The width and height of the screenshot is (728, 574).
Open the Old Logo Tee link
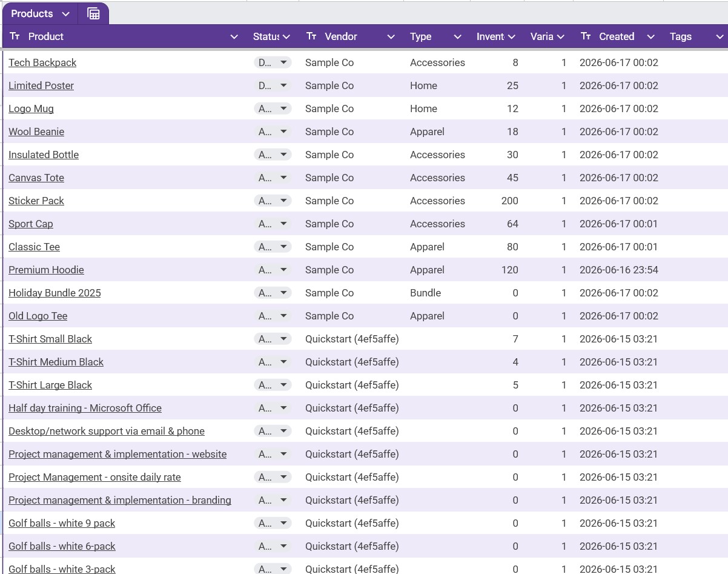[38, 316]
